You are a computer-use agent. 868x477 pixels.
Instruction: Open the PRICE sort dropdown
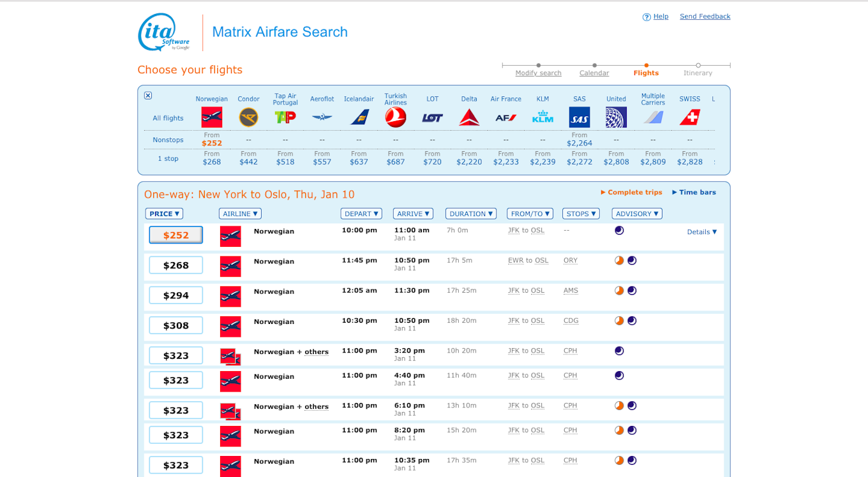pos(165,214)
